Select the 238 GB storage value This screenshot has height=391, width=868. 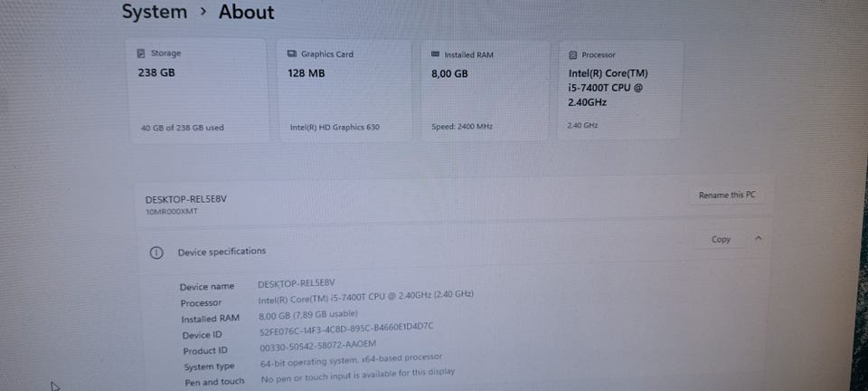[x=156, y=72]
